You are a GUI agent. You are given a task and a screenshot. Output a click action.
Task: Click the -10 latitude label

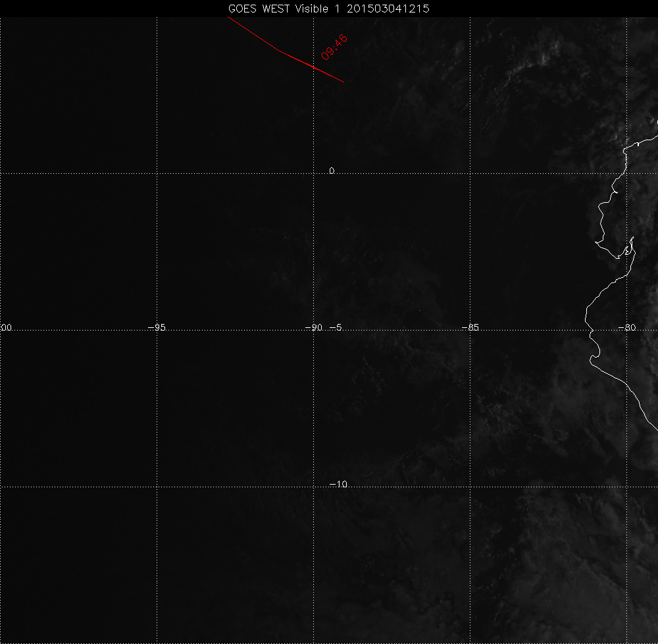coord(338,484)
